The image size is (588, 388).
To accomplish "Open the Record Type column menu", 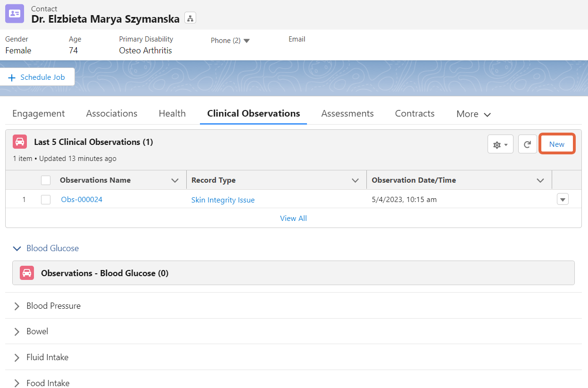I will pos(356,180).
